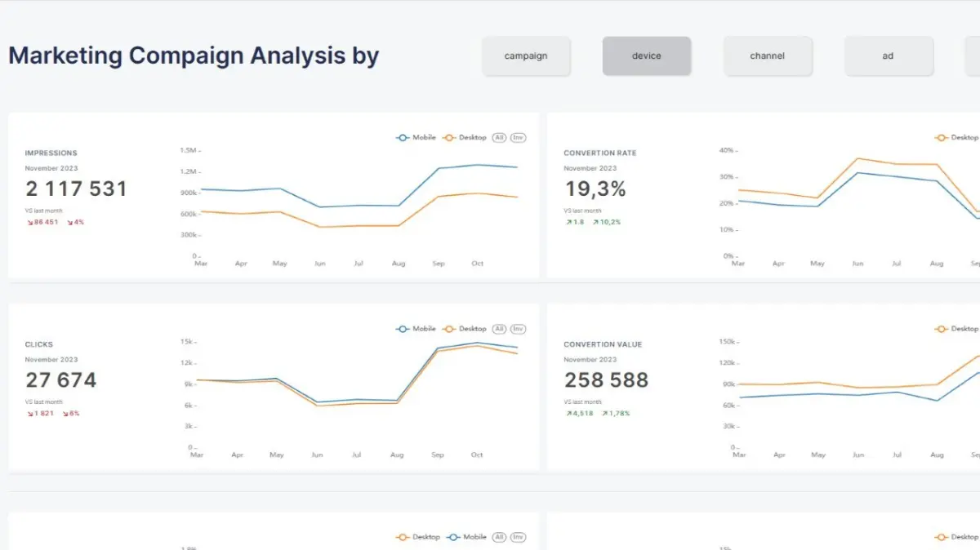This screenshot has height=550, width=980.
Task: Click the dashboard title "Marketing Compaign Analysis by"
Action: point(194,56)
